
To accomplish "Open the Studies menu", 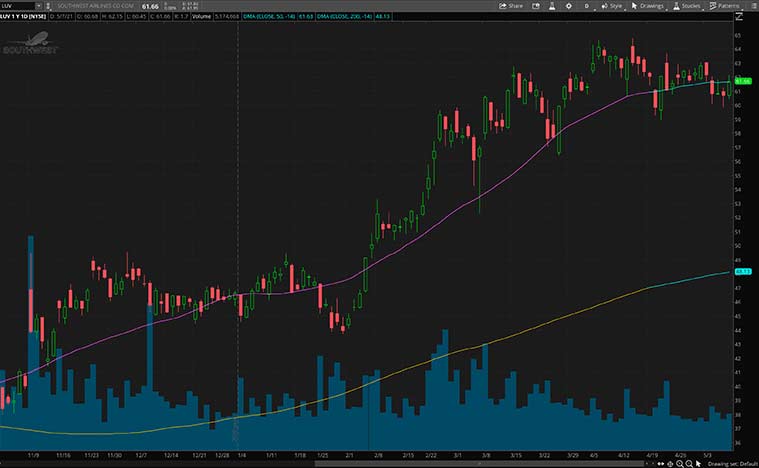I will click(x=686, y=6).
